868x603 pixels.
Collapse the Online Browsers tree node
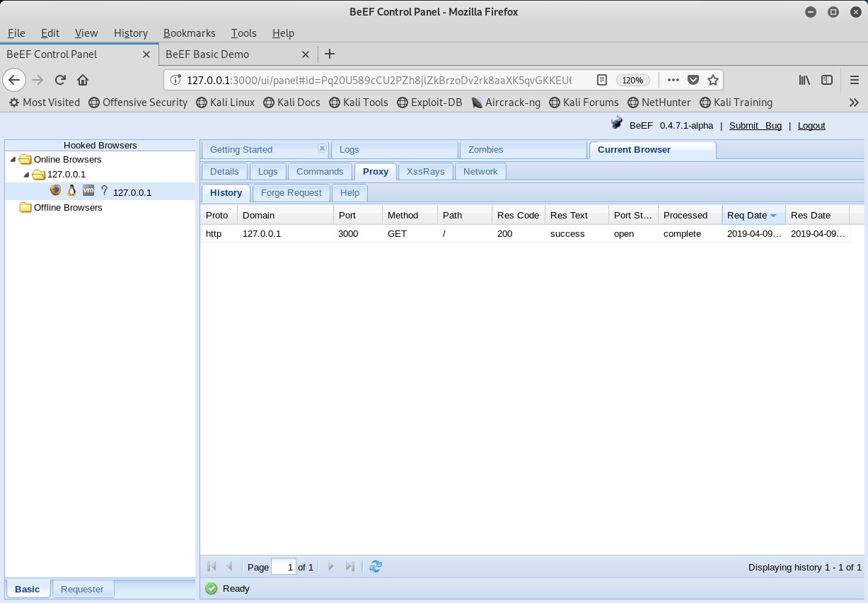point(12,159)
